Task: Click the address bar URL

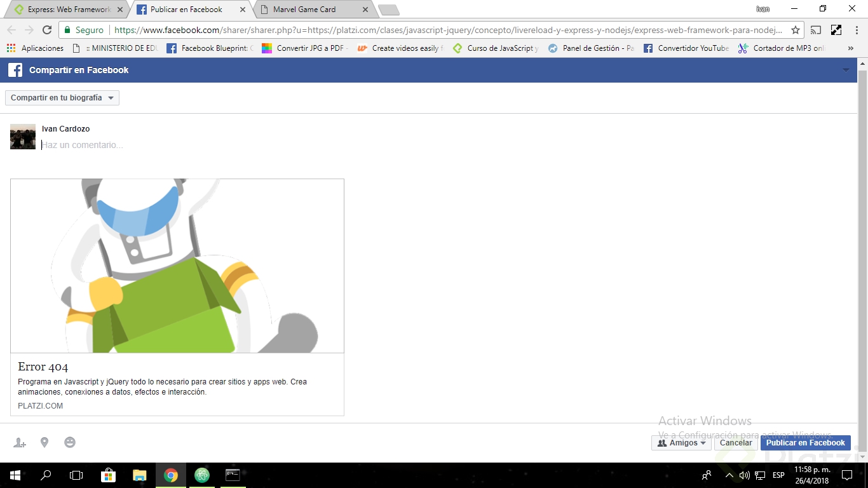Action: pyautogui.click(x=448, y=30)
